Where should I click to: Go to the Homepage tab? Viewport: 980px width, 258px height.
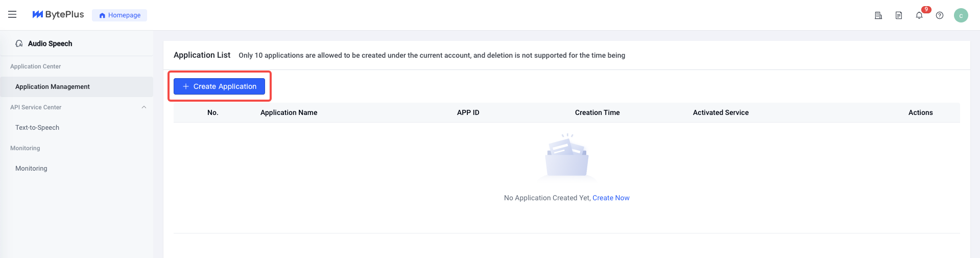(119, 15)
